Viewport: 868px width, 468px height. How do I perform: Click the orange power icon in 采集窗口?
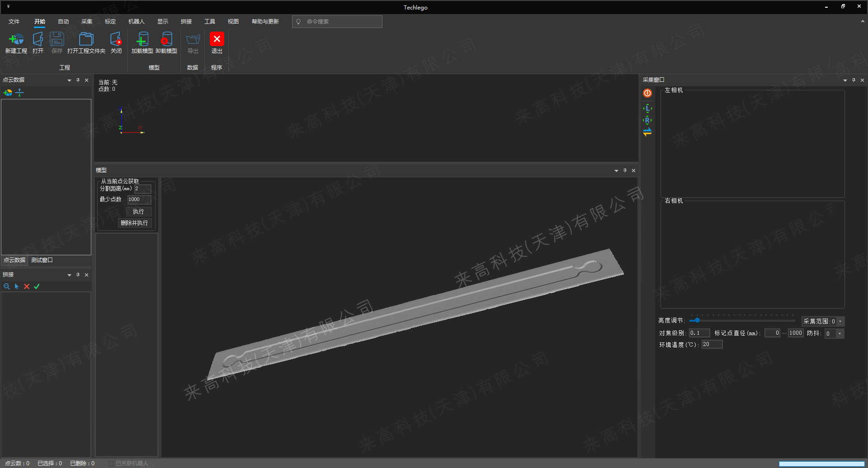[x=647, y=93]
